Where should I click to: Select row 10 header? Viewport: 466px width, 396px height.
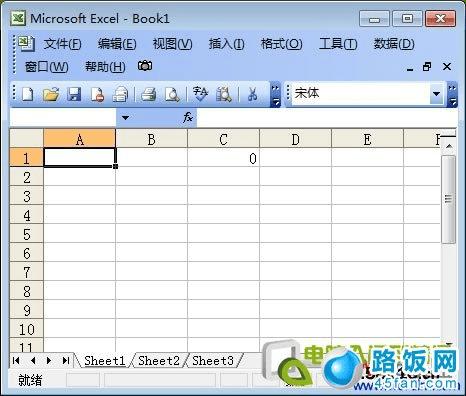tap(27, 329)
